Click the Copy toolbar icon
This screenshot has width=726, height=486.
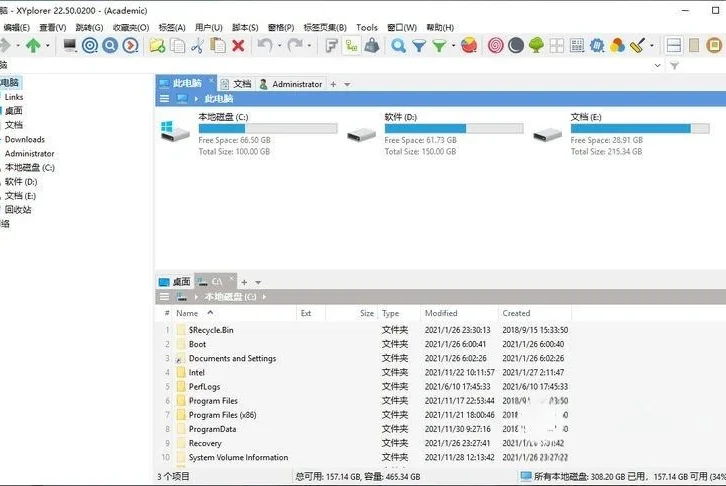[x=177, y=45]
